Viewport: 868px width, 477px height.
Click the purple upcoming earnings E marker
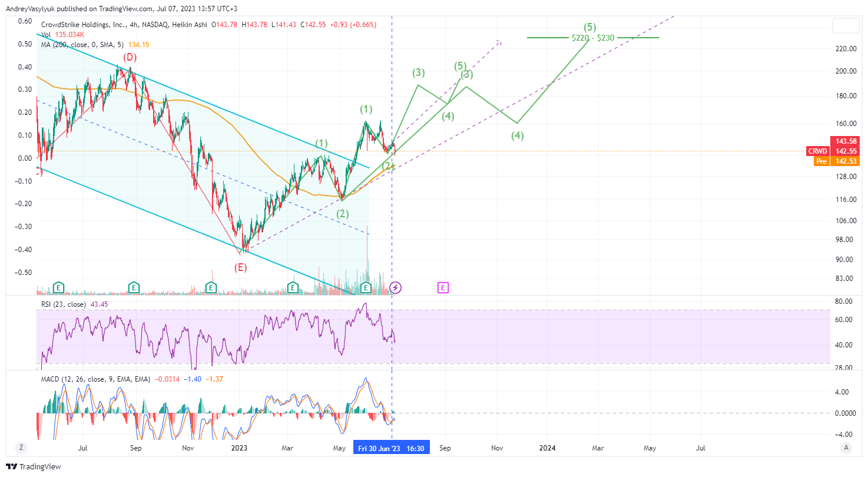click(x=443, y=287)
